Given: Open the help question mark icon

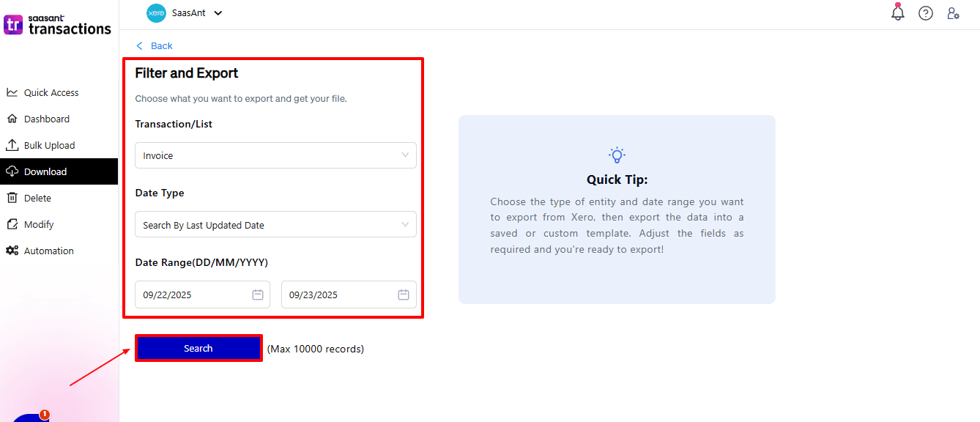Looking at the screenshot, I should pos(926,13).
